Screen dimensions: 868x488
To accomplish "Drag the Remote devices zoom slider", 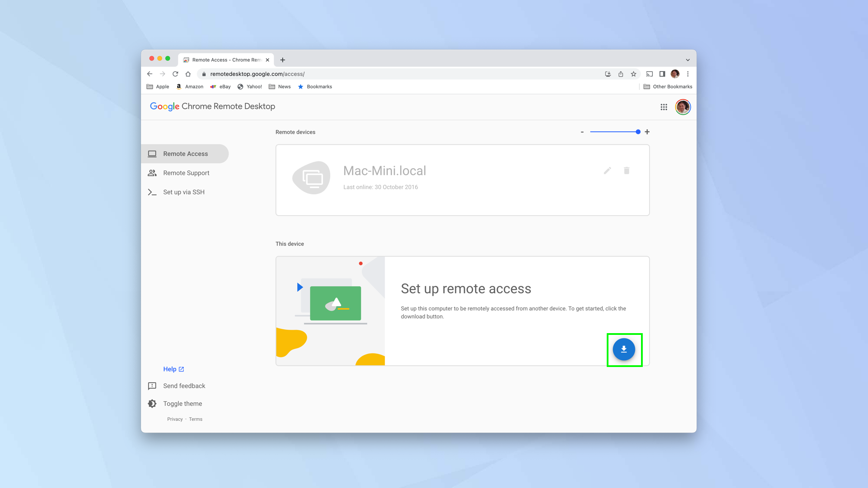I will click(637, 132).
